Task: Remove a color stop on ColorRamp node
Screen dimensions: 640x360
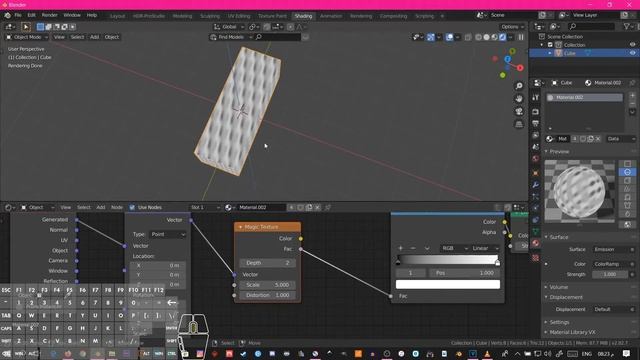Action: pos(413,248)
